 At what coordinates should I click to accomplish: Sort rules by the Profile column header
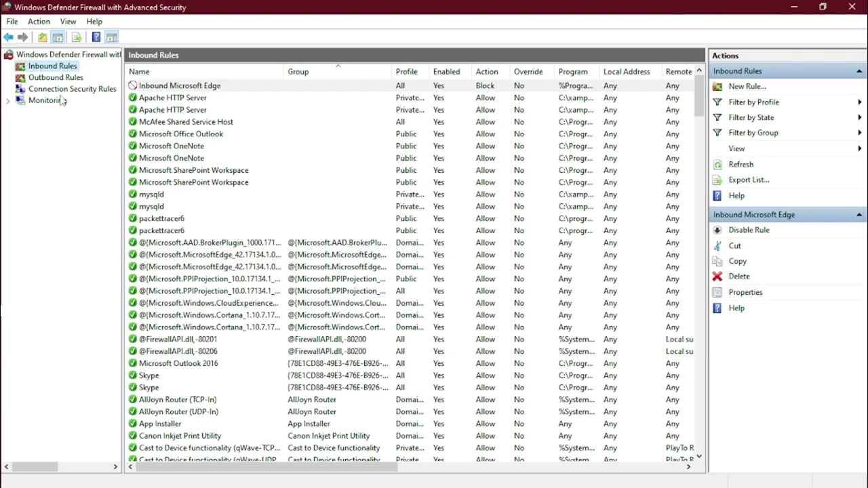tap(411, 71)
